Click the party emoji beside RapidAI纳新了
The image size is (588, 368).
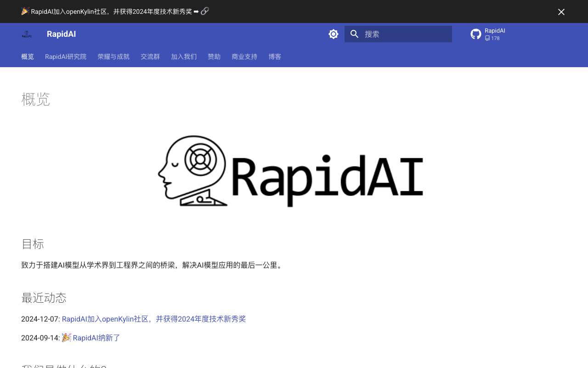point(66,337)
